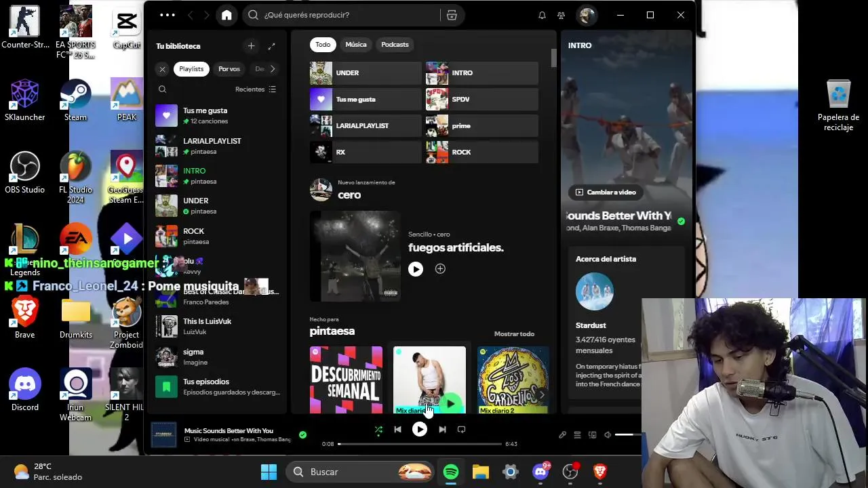Click 'Mostrar todo' link
The width and height of the screenshot is (868, 488).
514,333
